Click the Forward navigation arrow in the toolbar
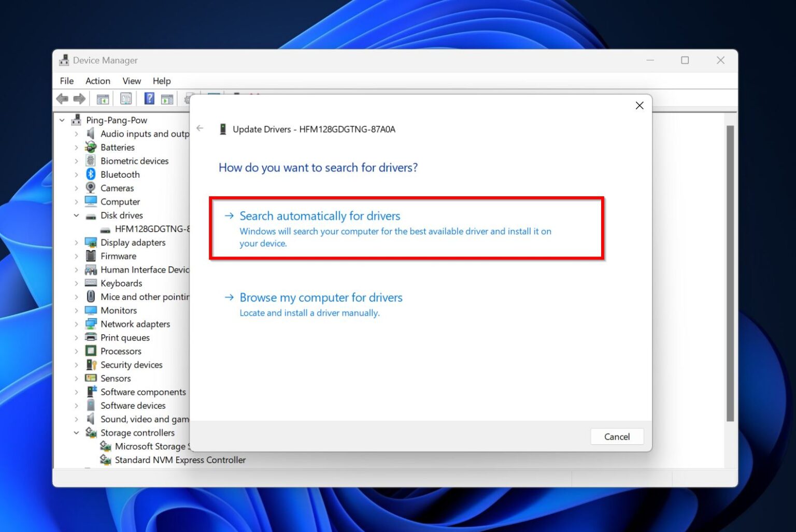This screenshot has width=796, height=532. 79,98
